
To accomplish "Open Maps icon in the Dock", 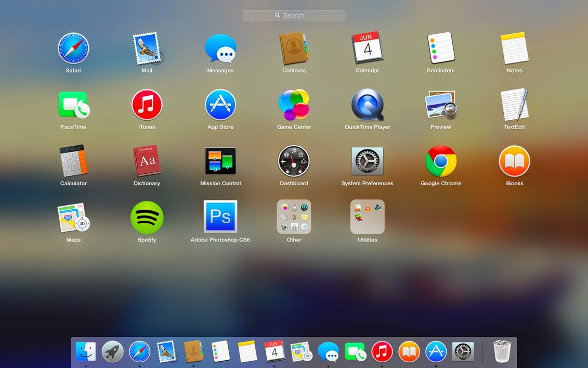I will [302, 351].
